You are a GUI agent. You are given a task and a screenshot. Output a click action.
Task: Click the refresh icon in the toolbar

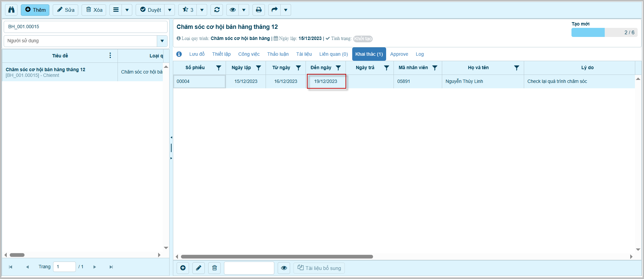[x=217, y=10]
